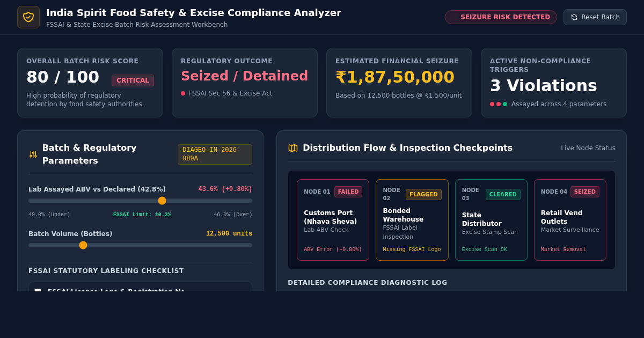
Task: Select the Node 03 State Distributor card
Action: (x=491, y=220)
